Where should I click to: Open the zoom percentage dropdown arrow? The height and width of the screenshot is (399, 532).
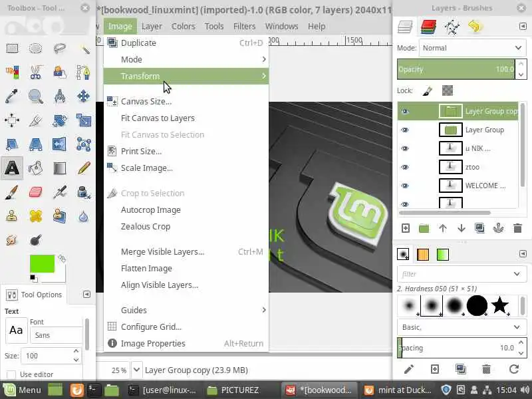pyautogui.click(x=136, y=370)
